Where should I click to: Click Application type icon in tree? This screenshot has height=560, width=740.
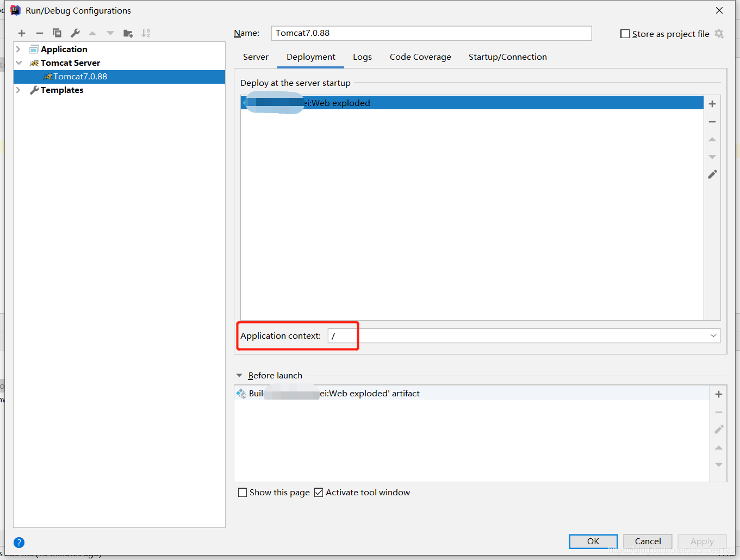pyautogui.click(x=34, y=49)
